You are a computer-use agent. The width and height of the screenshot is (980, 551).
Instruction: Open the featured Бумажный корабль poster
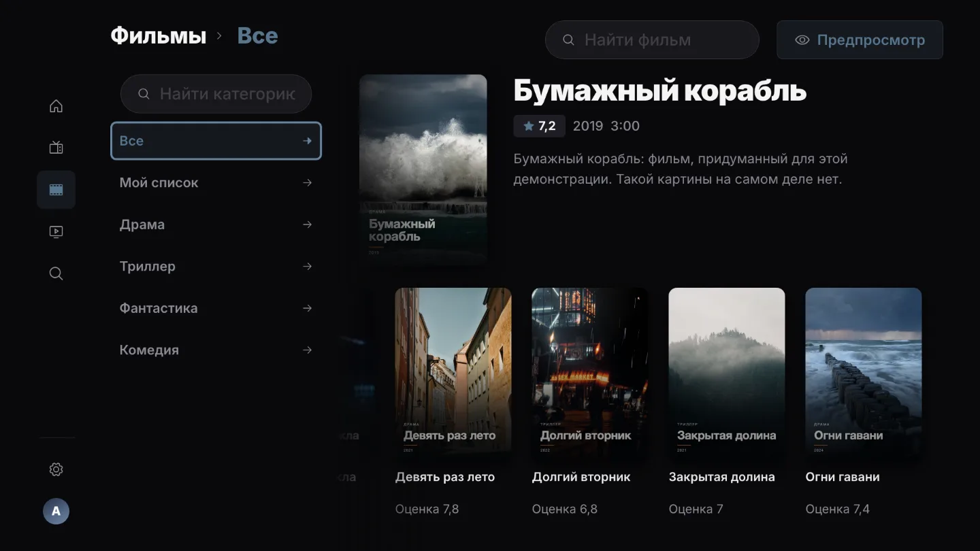423,169
